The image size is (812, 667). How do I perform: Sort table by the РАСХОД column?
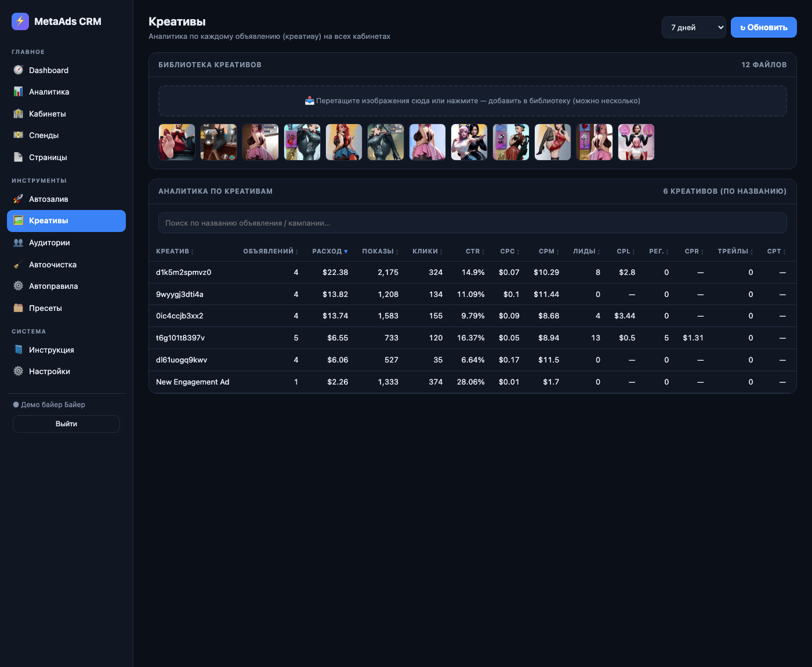(x=330, y=251)
